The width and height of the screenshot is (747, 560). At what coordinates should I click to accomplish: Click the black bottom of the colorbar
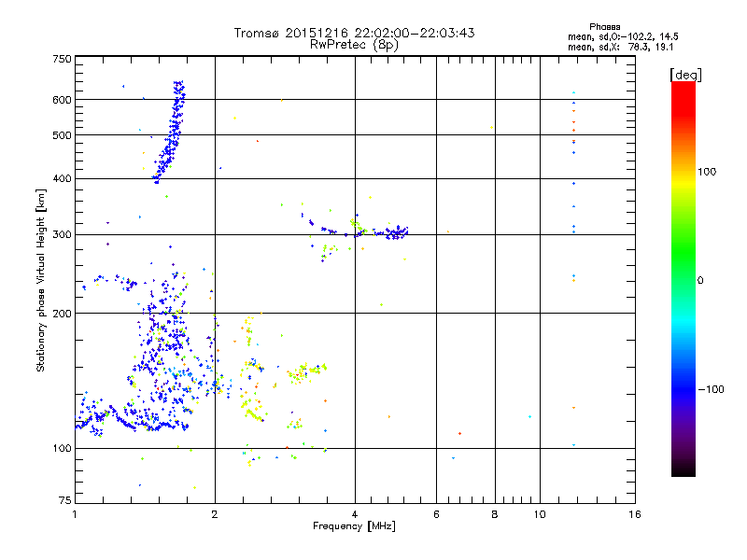(684, 469)
